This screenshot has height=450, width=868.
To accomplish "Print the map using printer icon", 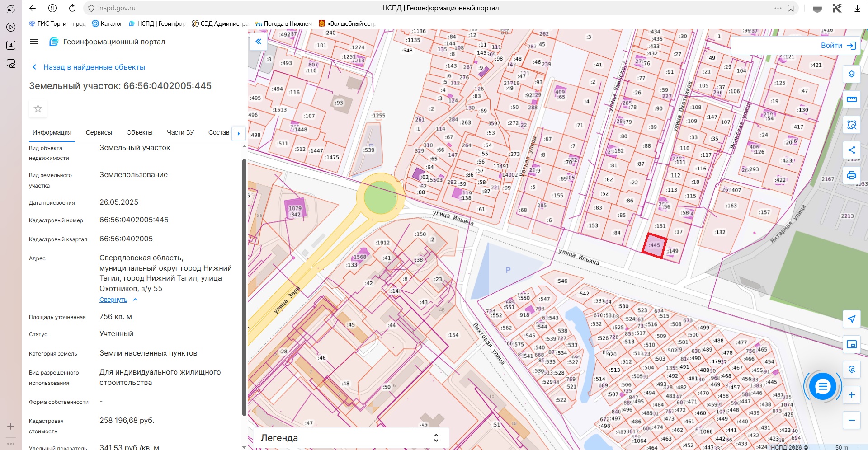I will tap(852, 175).
